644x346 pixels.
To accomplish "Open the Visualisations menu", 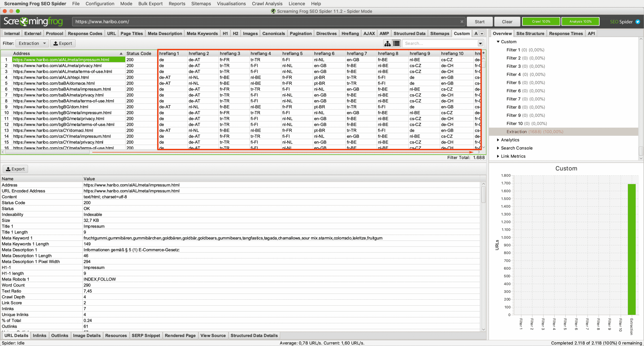I will point(231,4).
